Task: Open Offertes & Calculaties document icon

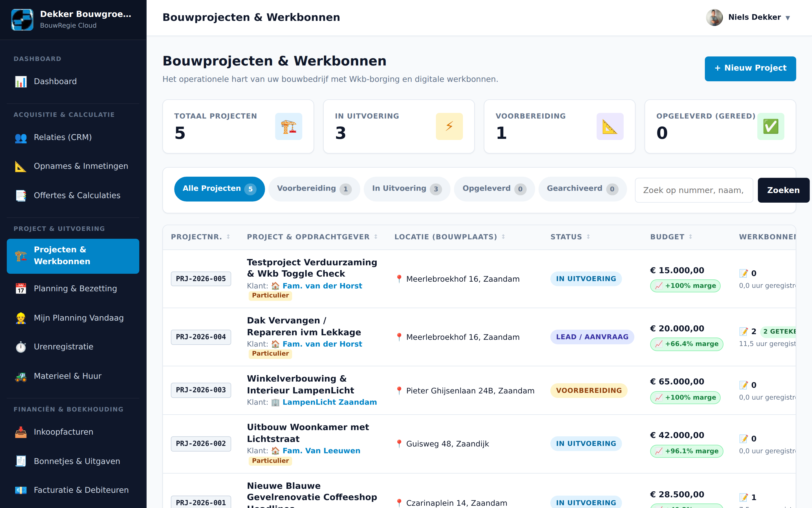Action: click(21, 196)
